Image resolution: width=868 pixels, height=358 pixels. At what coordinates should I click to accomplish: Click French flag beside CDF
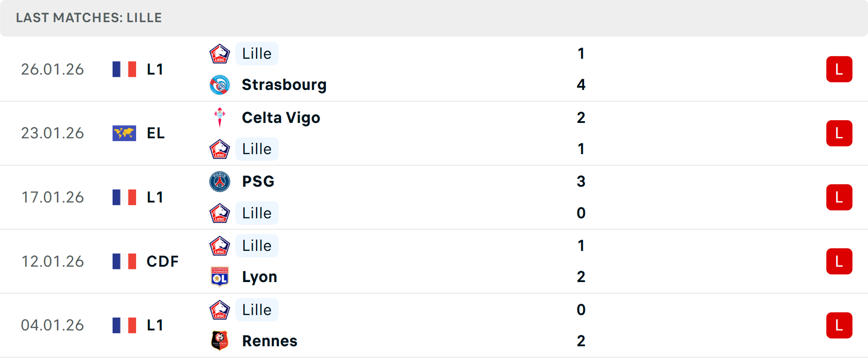[x=124, y=261]
